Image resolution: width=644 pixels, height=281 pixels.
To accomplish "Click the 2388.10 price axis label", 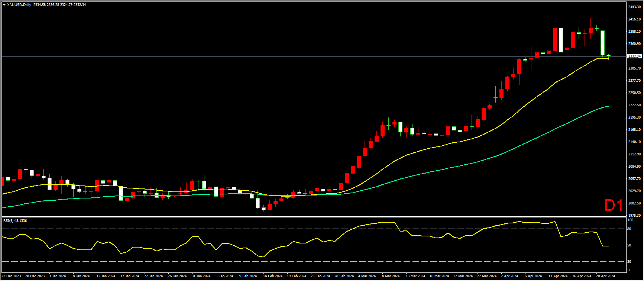I will pos(634,32).
